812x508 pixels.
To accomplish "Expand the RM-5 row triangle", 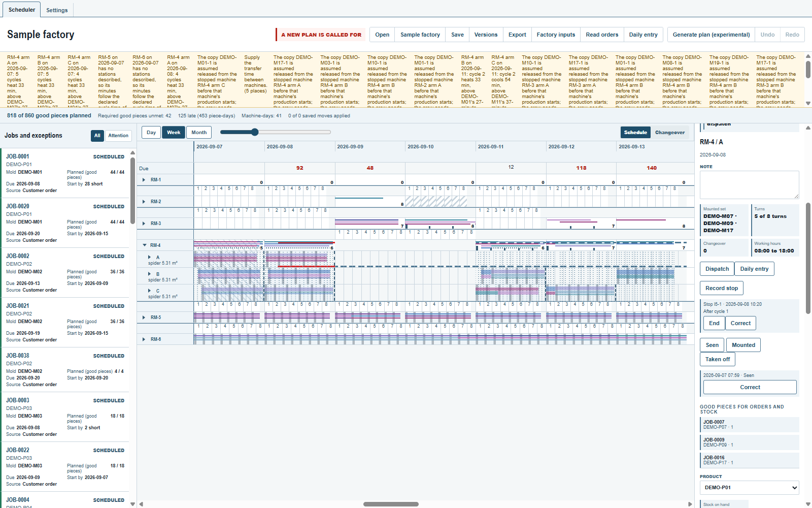I will point(144,317).
